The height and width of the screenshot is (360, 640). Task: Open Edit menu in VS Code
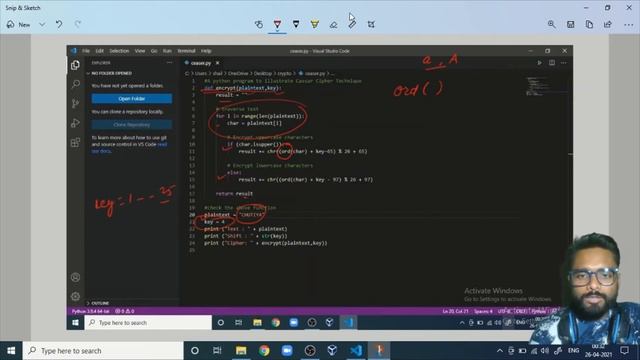tap(100, 51)
